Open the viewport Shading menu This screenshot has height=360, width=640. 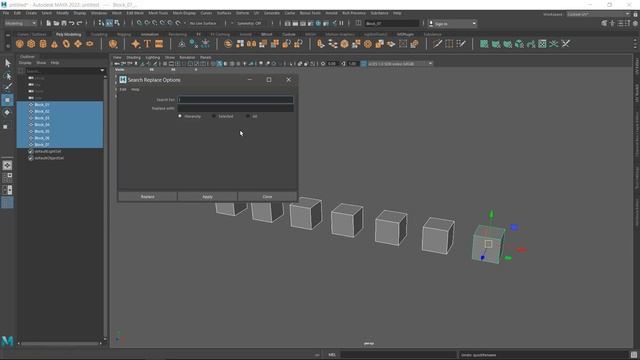point(133,58)
